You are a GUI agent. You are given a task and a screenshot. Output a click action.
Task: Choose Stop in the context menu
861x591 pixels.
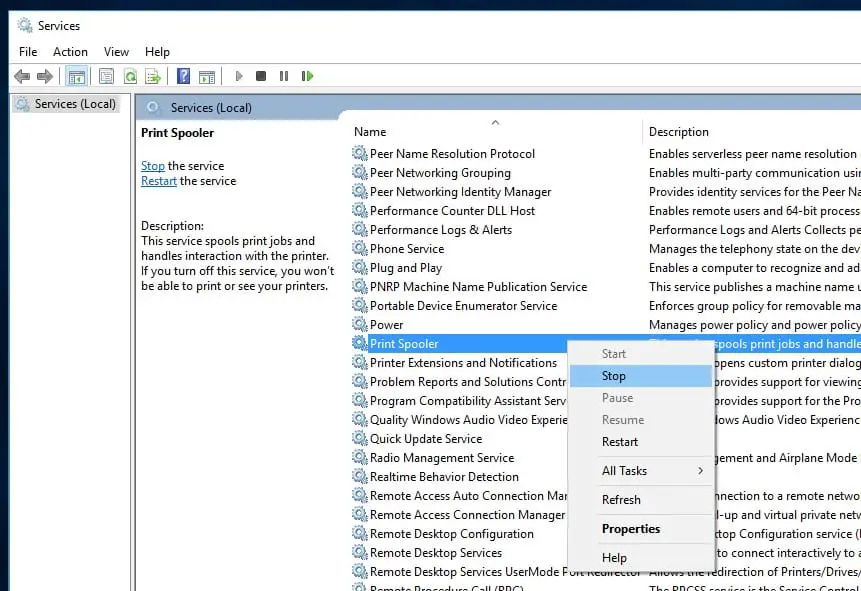point(614,376)
